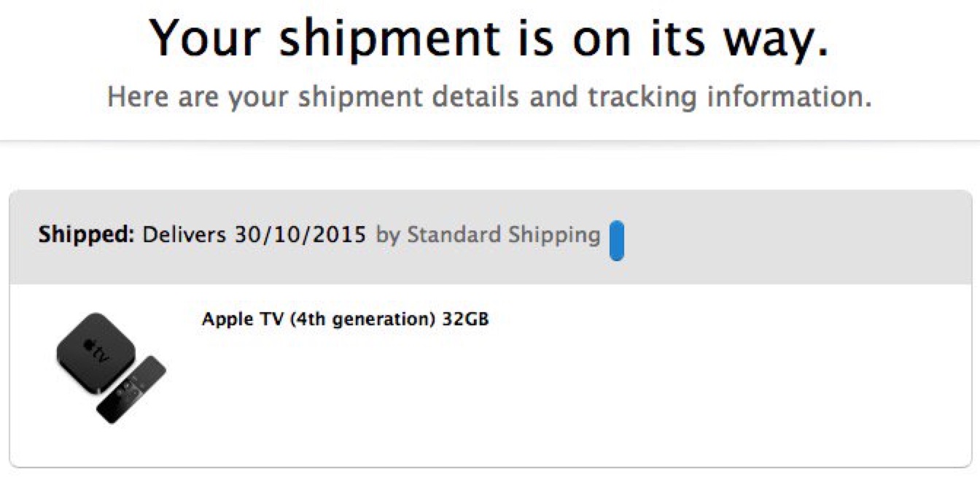Screen dimensions: 980x477
Task: Click the by Standard Shipping text
Action: coord(488,236)
